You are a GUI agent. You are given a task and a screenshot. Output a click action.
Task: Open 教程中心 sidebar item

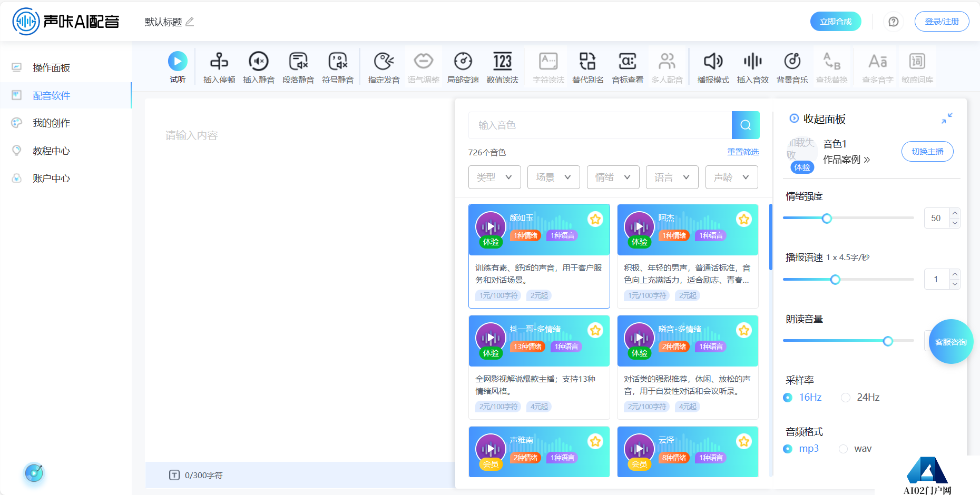(66, 151)
